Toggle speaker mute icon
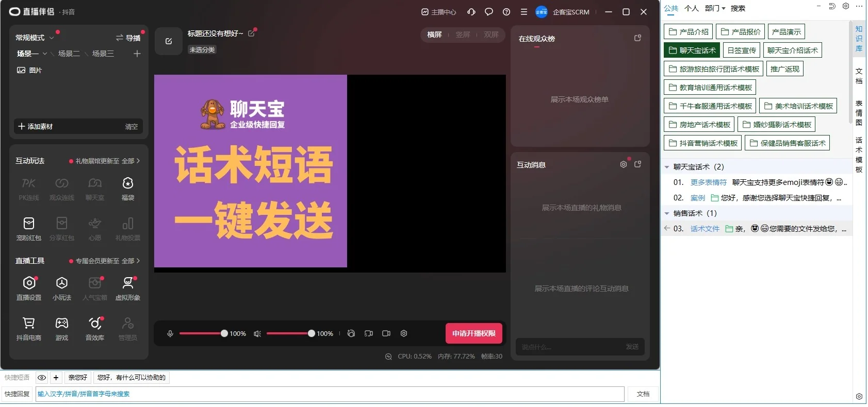This screenshot has height=407, width=868. pos(257,334)
